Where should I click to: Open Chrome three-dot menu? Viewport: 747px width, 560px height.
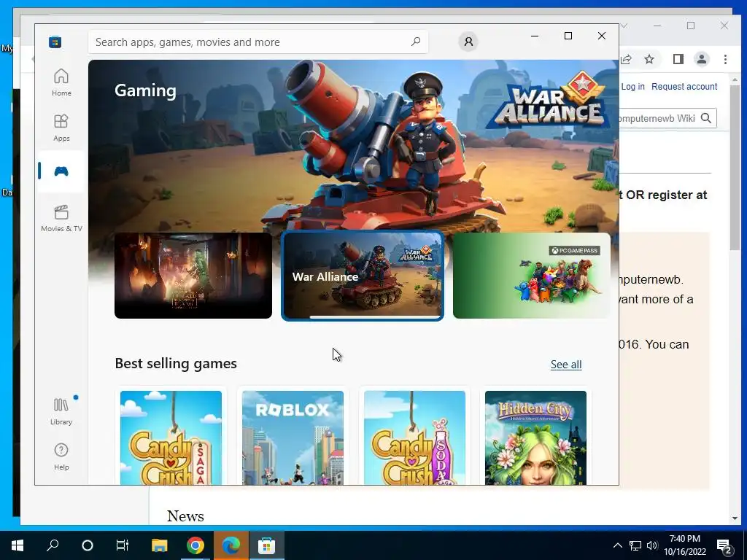pyautogui.click(x=725, y=59)
